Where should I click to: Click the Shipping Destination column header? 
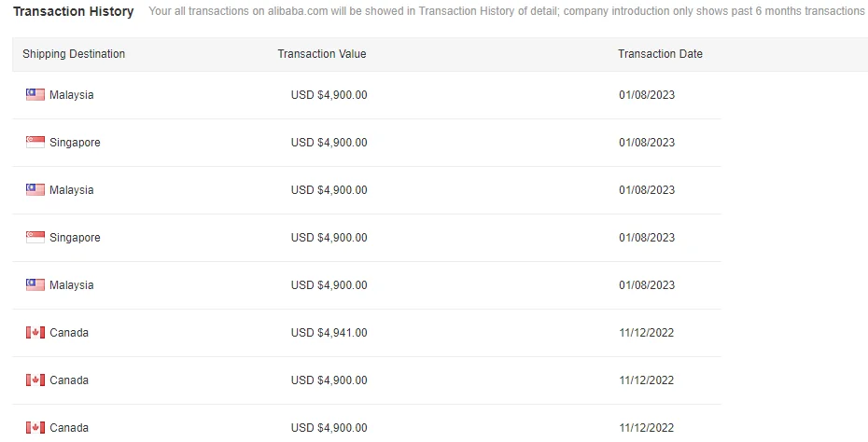point(74,54)
